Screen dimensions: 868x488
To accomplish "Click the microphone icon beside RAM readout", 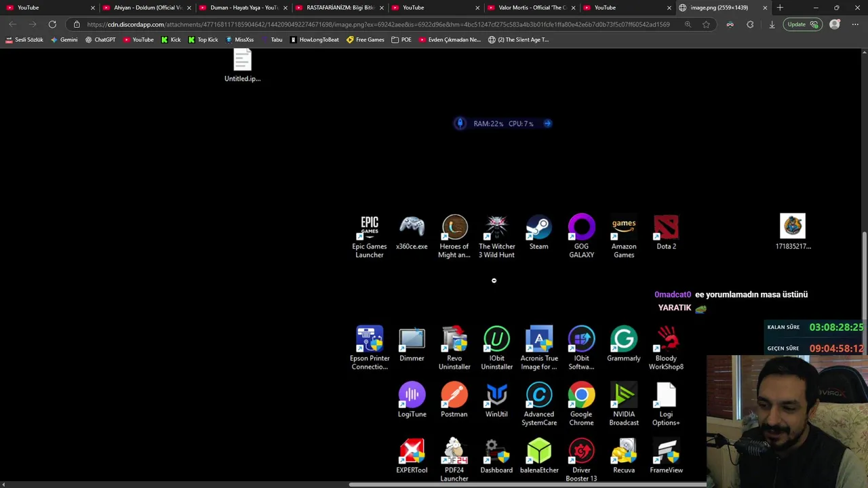I will click(460, 123).
